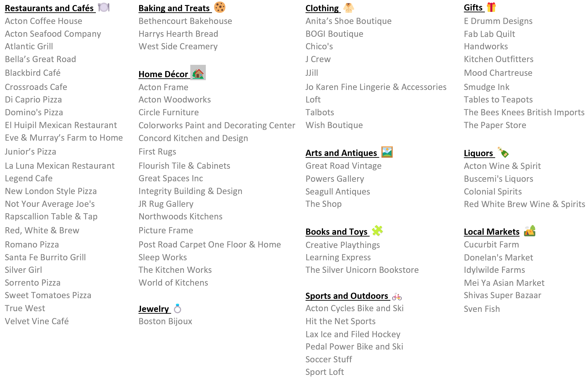Click the house icon beside Home Décor
Viewport: 588px width, 379px height.
pos(198,73)
